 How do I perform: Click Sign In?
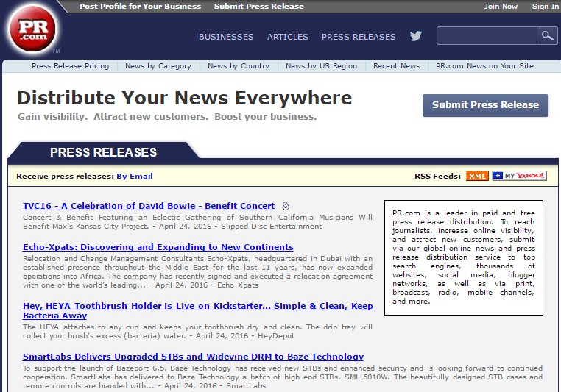point(546,7)
